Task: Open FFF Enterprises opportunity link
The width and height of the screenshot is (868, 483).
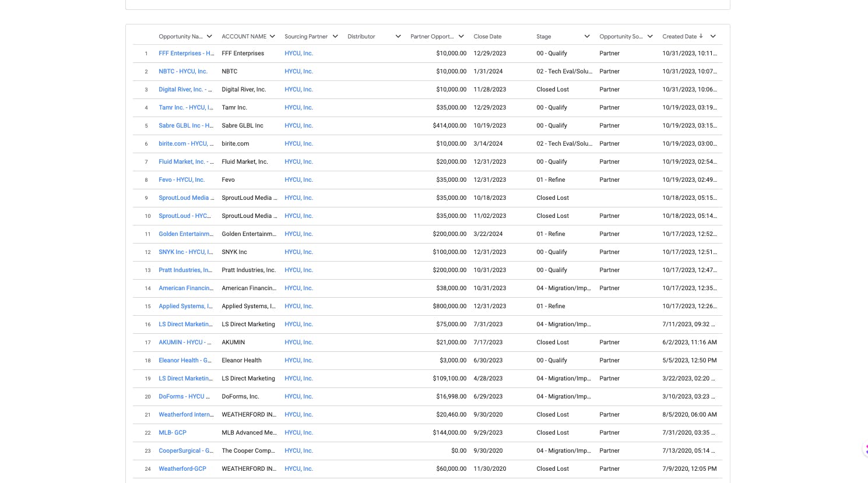Action: click(x=187, y=53)
